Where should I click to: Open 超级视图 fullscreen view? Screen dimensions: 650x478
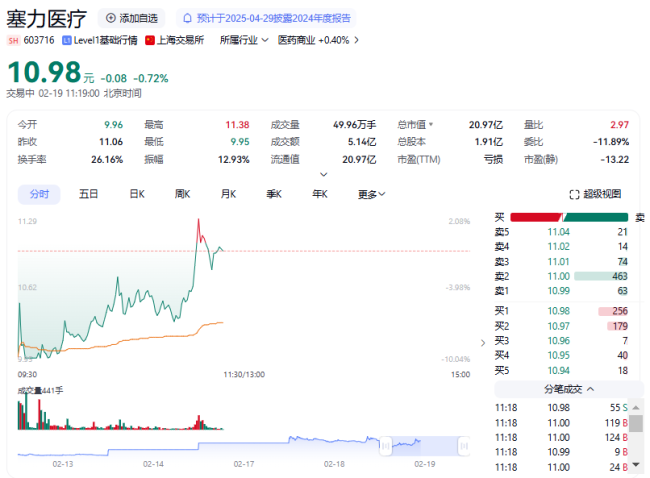click(x=595, y=194)
